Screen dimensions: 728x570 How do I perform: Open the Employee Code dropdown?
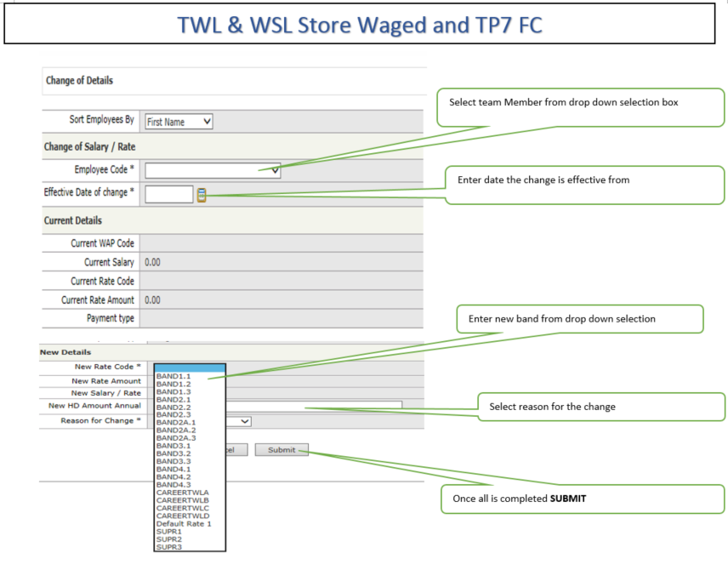pyautogui.click(x=213, y=170)
